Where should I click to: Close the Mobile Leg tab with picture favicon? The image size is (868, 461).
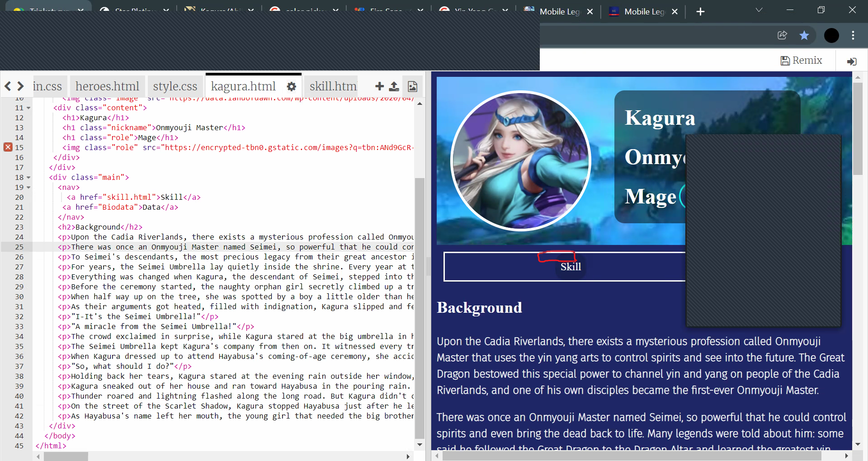[590, 12]
